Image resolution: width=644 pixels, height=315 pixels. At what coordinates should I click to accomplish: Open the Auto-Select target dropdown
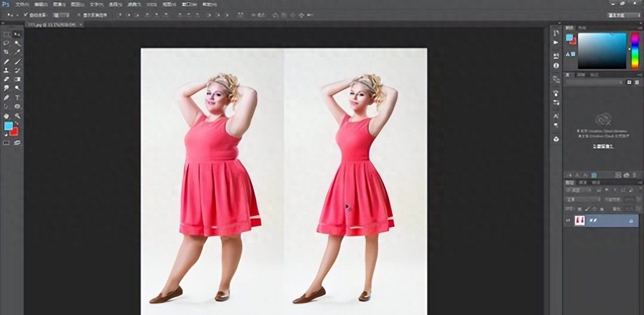(61, 15)
